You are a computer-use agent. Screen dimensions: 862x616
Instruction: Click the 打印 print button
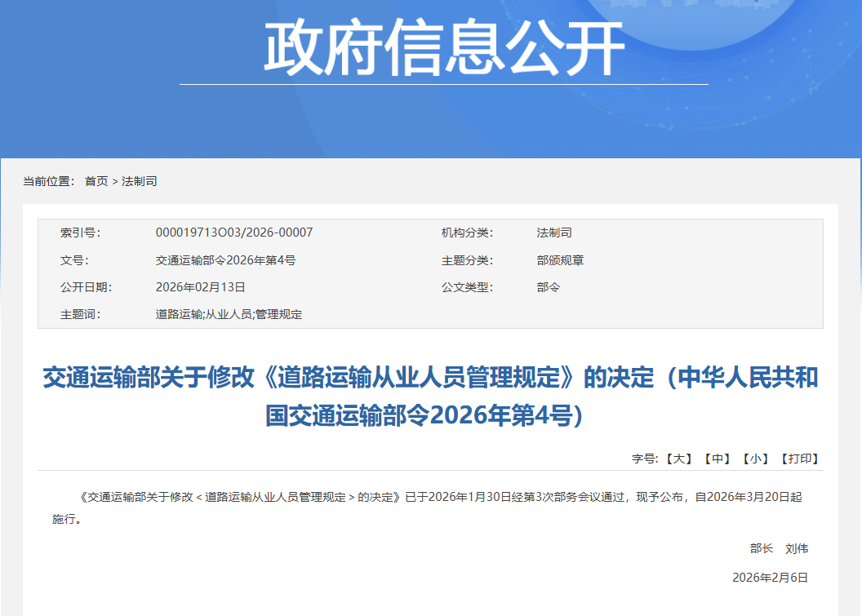tap(799, 459)
